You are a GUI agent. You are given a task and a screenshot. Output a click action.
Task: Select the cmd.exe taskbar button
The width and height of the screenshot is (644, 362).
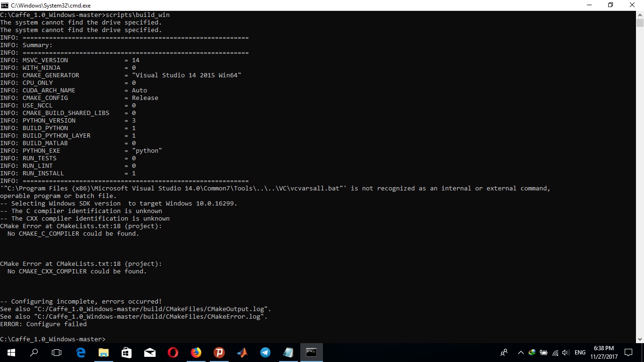click(x=311, y=353)
